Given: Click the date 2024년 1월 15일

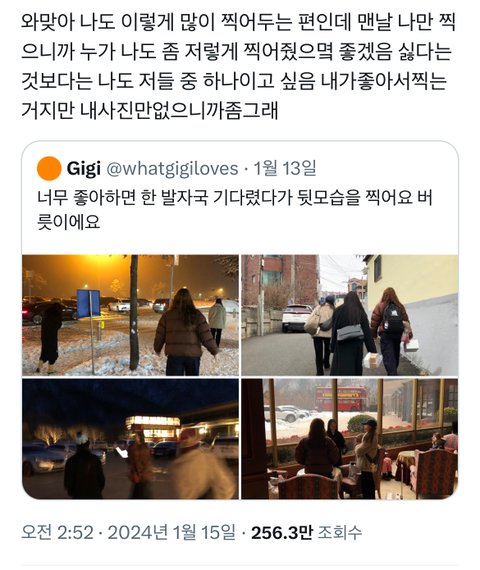Looking at the screenshot, I should tap(171, 532).
